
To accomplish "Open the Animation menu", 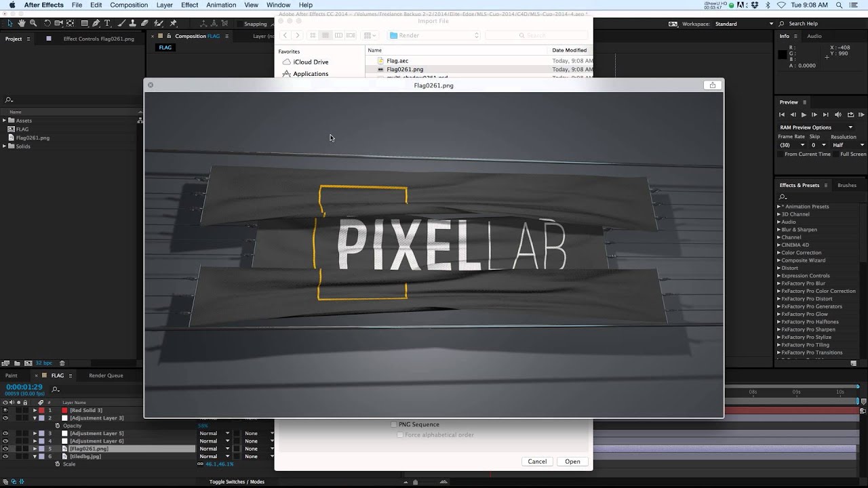I will (221, 5).
